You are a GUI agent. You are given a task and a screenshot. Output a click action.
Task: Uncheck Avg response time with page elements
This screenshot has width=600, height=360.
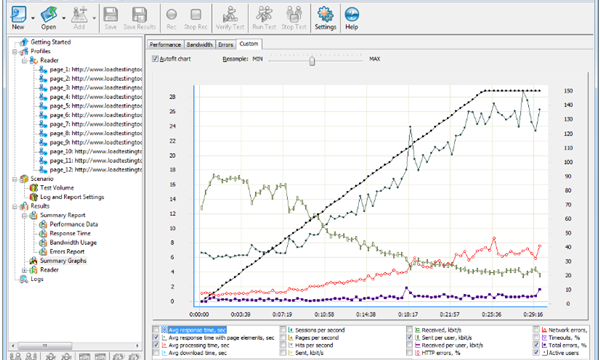point(156,337)
